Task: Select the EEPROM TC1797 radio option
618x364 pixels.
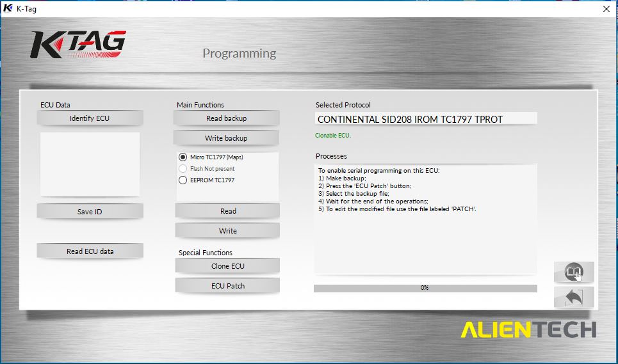Action: point(183,180)
